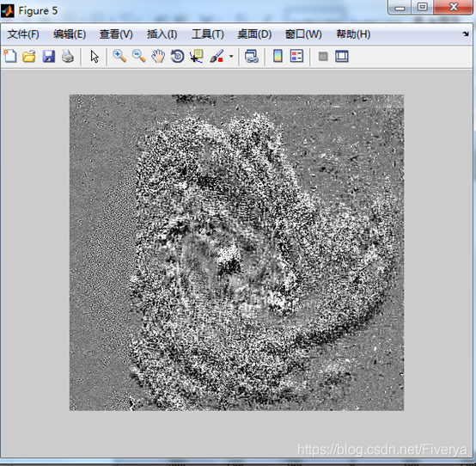Insert a legend using the toolbar icon
Viewport: 476px width, 466px height.
pos(296,57)
